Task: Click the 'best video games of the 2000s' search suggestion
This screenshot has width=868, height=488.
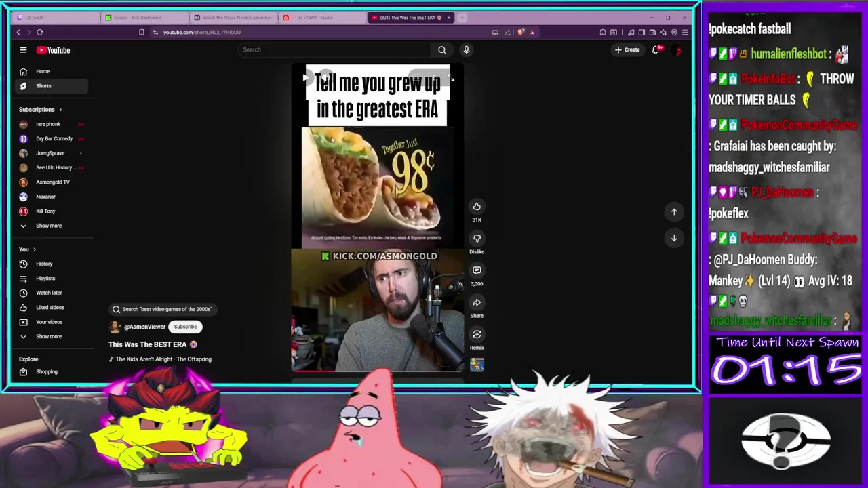Action: (162, 309)
